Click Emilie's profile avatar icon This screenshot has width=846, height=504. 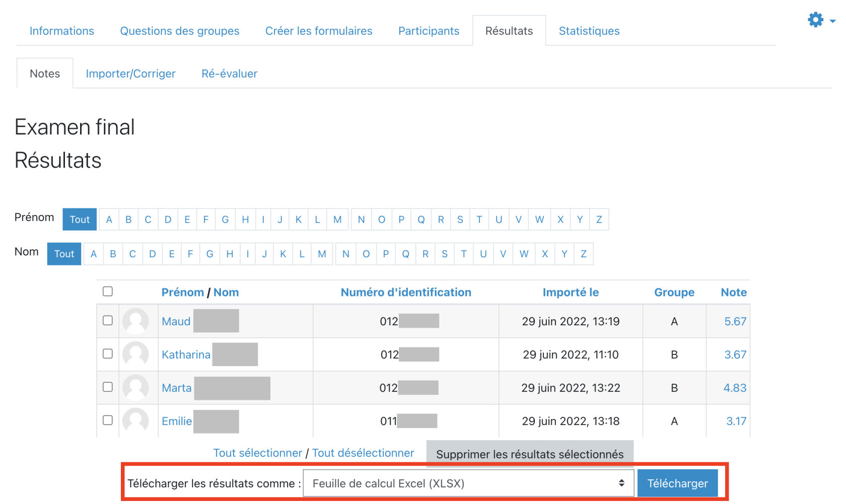(135, 420)
